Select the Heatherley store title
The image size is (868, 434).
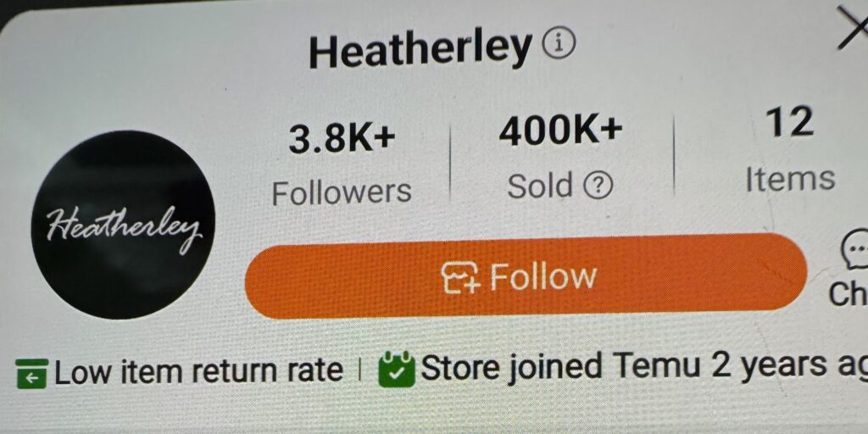[x=420, y=48]
